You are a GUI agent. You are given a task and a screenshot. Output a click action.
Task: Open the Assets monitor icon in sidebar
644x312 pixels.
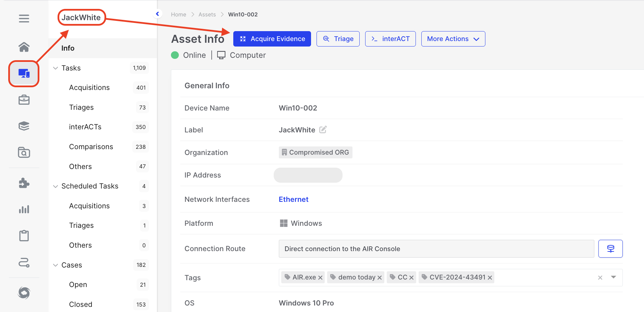tap(24, 74)
